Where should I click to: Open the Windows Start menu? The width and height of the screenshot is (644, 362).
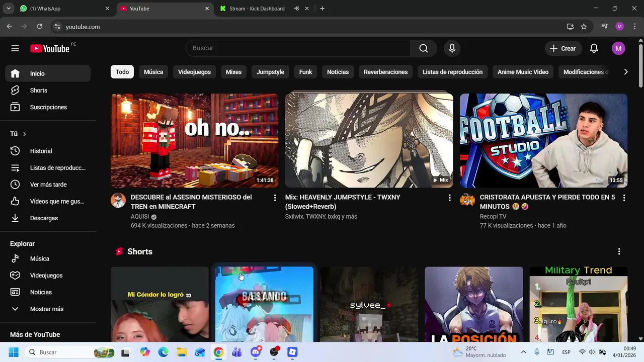[x=14, y=352]
